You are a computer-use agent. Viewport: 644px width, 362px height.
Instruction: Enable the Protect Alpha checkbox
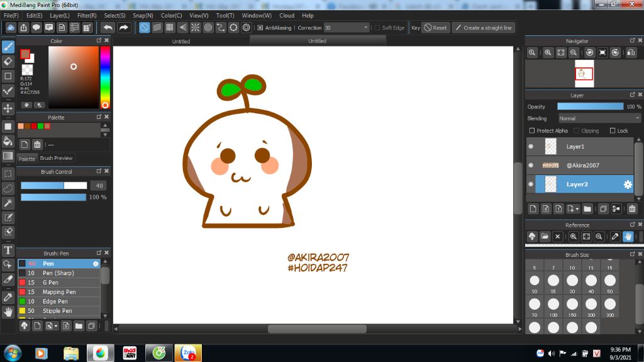click(532, 131)
